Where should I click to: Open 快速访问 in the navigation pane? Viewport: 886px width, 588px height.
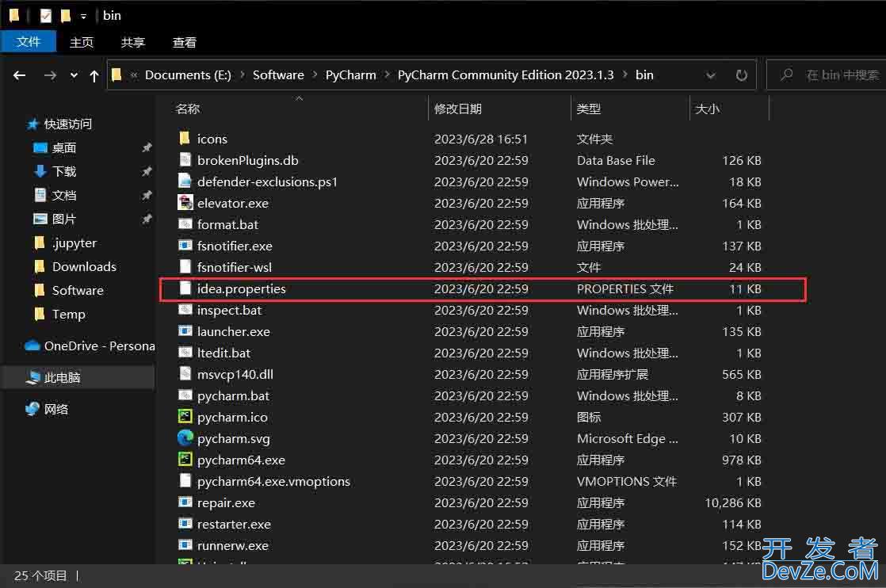[68, 124]
